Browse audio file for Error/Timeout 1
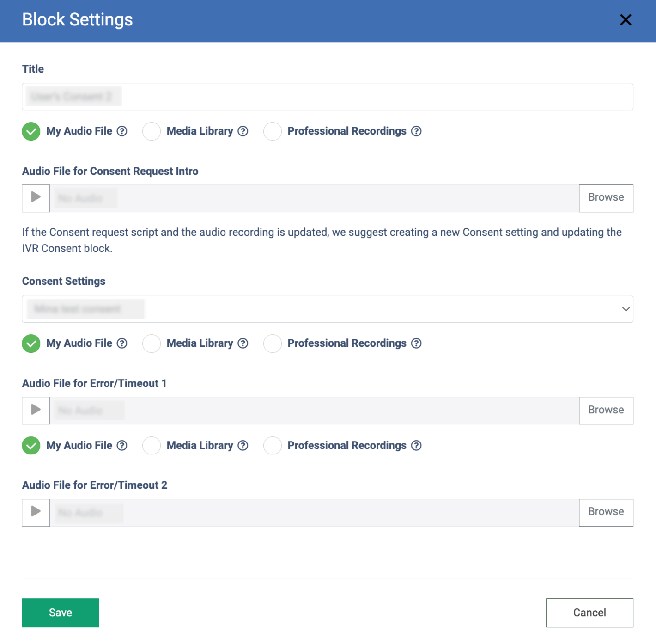Viewport: 656px width, 644px height. click(x=606, y=410)
